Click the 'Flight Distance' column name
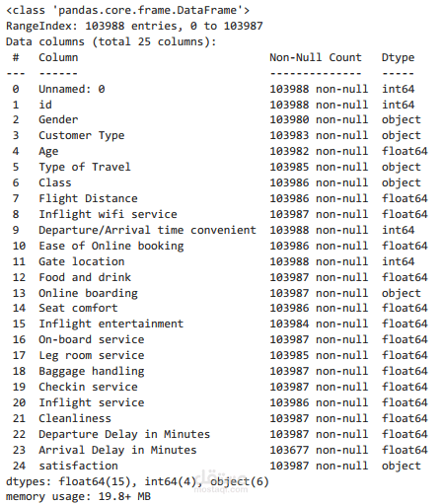 pyautogui.click(x=88, y=198)
